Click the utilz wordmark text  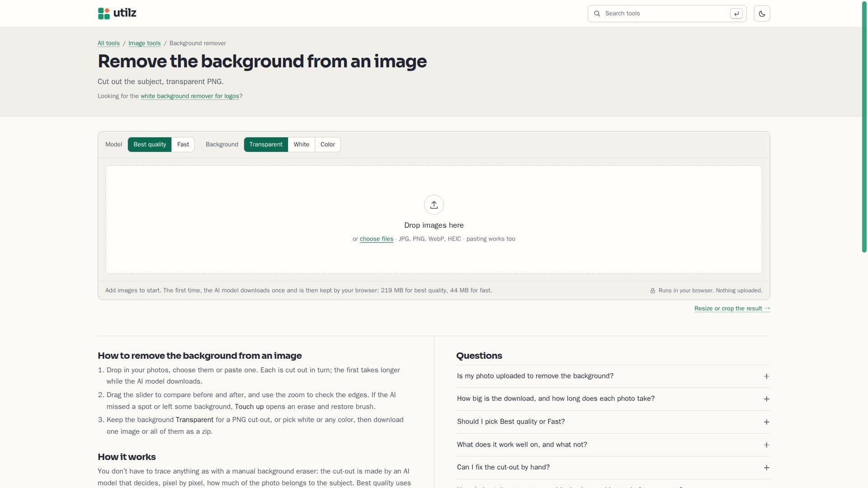[125, 13]
